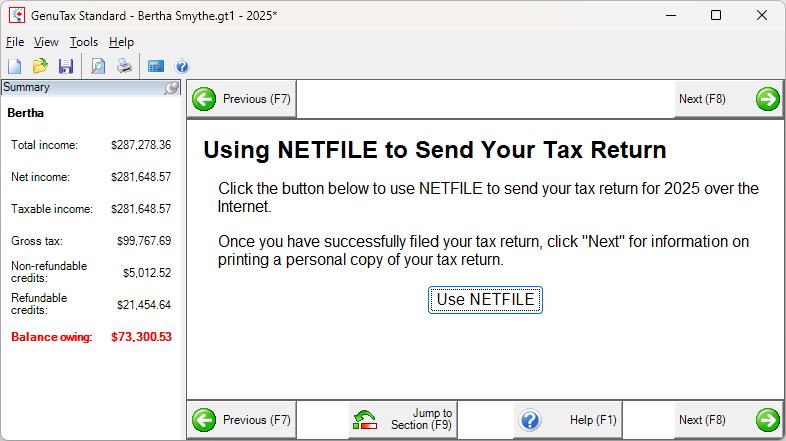The image size is (786, 441).
Task: Open Jump to Section (F9)
Action: 403,420
